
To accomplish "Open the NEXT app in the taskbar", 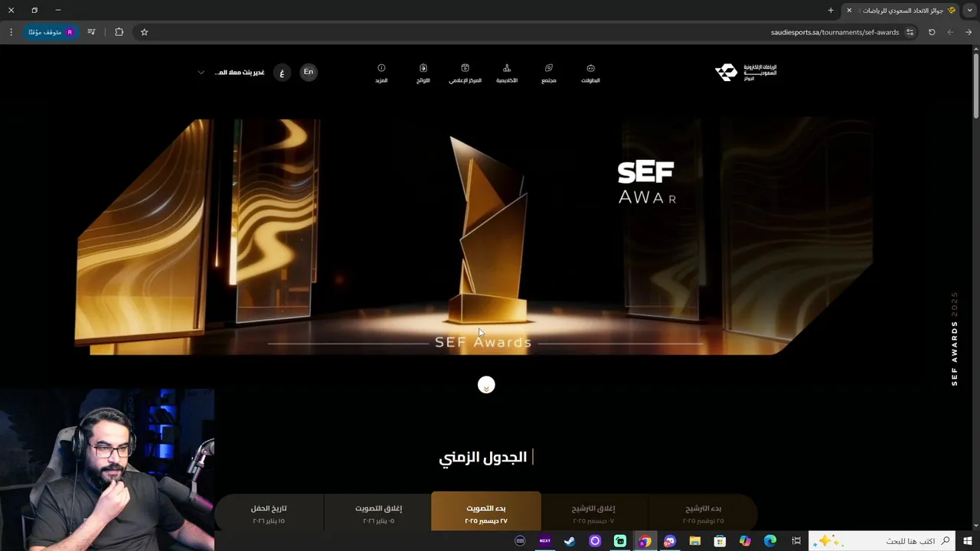I will 545,541.
